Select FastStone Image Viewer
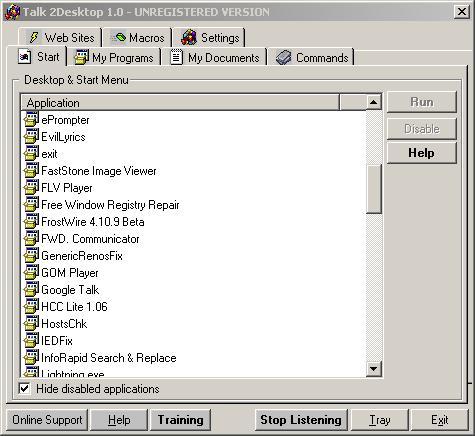The width and height of the screenshot is (475, 436). click(x=99, y=171)
